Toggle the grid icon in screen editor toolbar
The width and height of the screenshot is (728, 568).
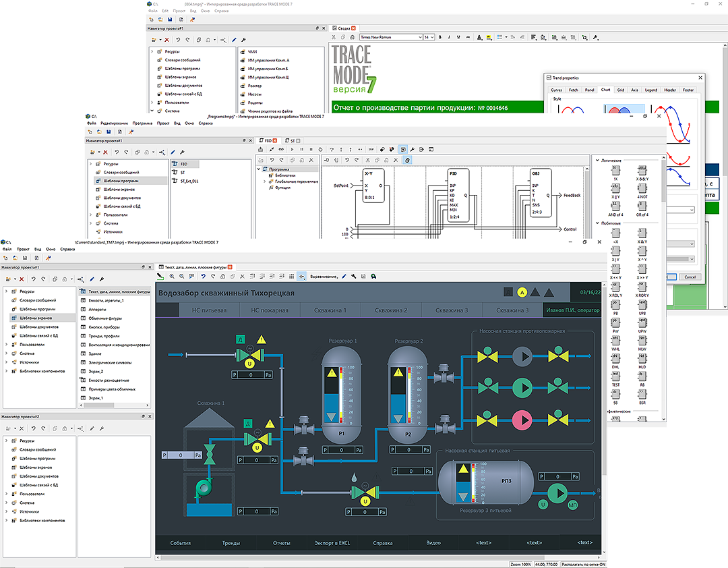pos(292,276)
